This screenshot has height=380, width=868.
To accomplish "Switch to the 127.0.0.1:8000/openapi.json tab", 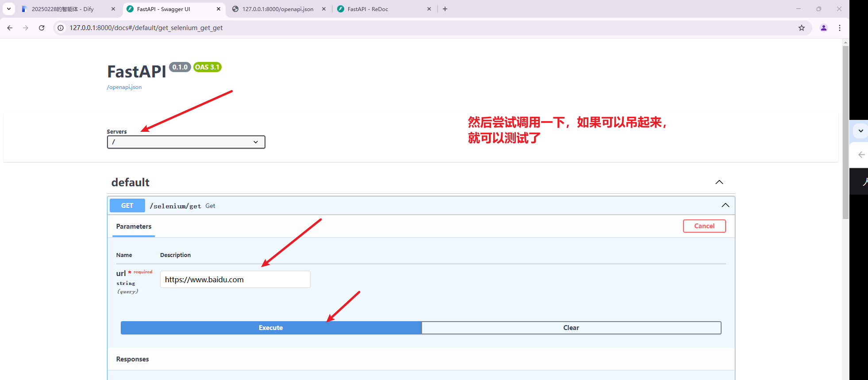I will [x=278, y=9].
